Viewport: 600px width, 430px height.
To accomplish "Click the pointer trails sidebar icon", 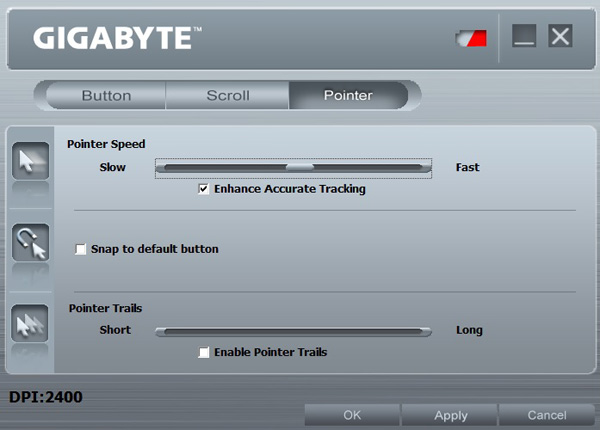I will pyautogui.click(x=30, y=323).
